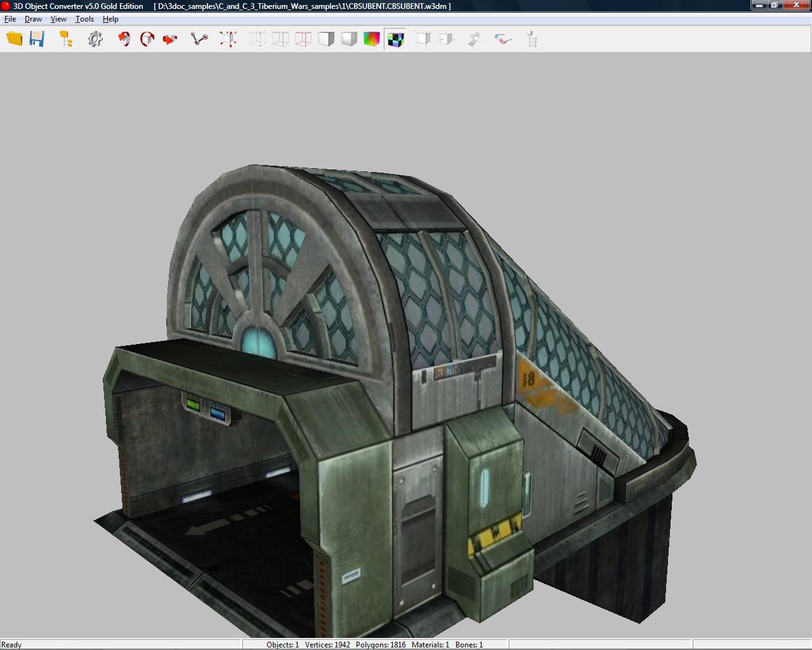The image size is (812, 650).
Task: Close the 3D Object Converter window
Action: pyautogui.click(x=797, y=5)
